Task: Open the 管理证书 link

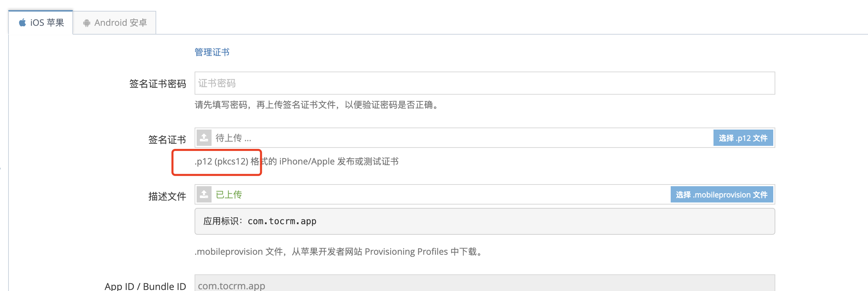Action: [212, 52]
